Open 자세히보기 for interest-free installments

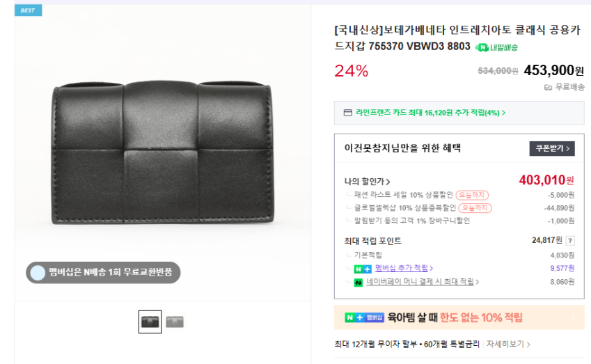click(x=508, y=344)
